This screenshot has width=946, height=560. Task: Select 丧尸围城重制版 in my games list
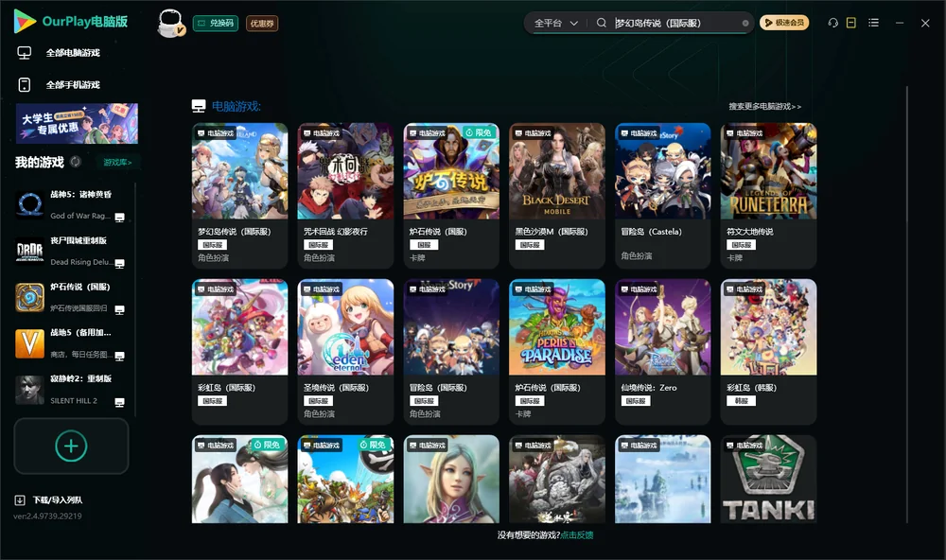(x=70, y=251)
